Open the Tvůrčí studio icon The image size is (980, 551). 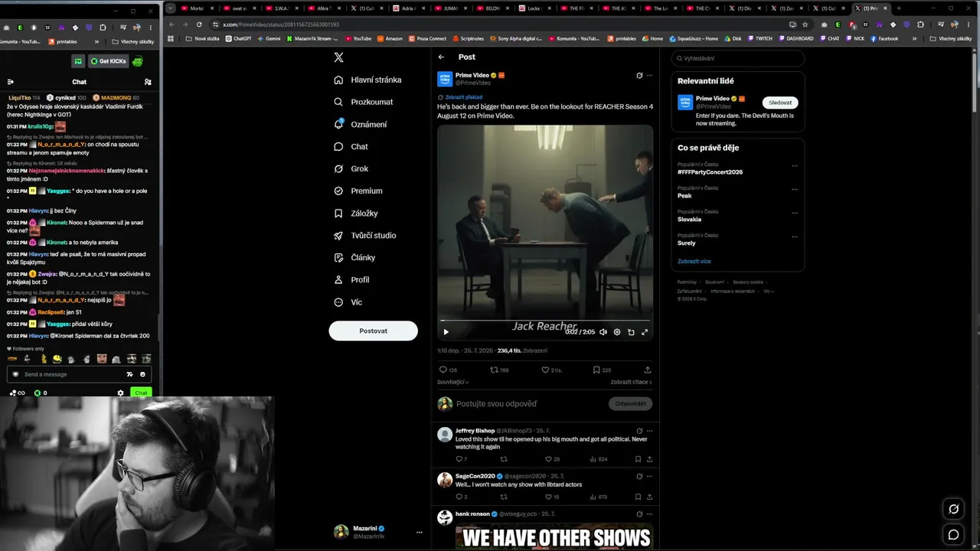338,235
